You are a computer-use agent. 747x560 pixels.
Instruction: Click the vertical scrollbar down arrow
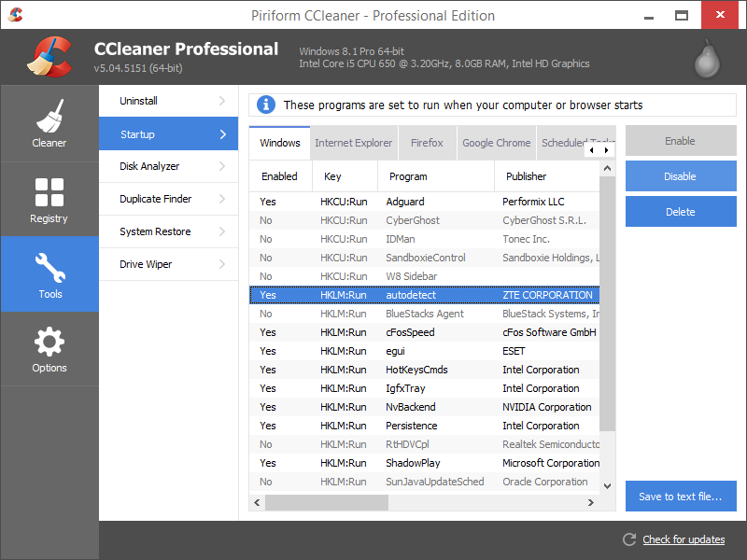click(607, 485)
